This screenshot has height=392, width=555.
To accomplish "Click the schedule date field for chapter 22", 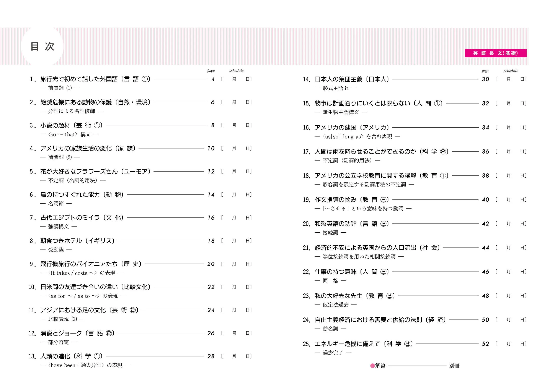I will [x=511, y=272].
